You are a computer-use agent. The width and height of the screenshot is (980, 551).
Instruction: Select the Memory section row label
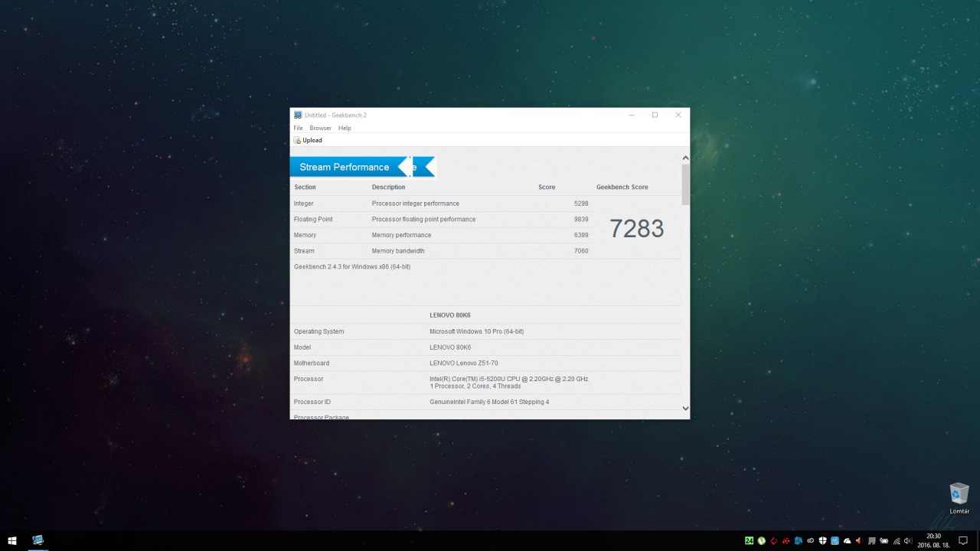[x=305, y=235]
